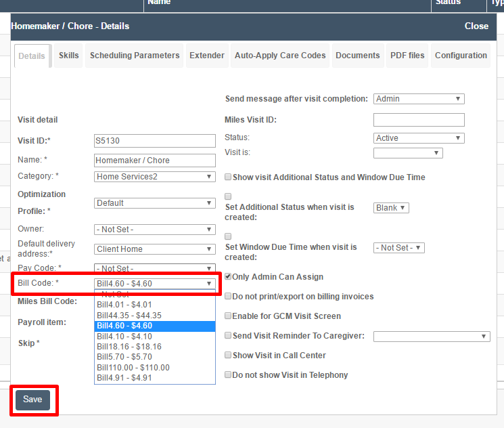The image size is (504, 428).
Task: Enable Show Visit in Call Center
Action: (x=228, y=355)
